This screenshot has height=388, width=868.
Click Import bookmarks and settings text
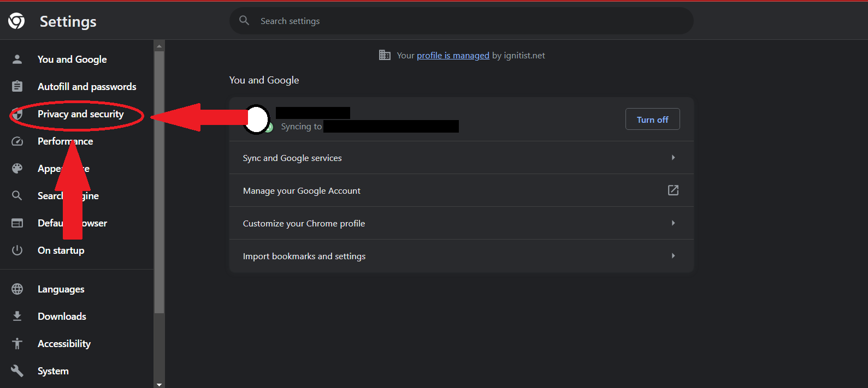coord(304,256)
